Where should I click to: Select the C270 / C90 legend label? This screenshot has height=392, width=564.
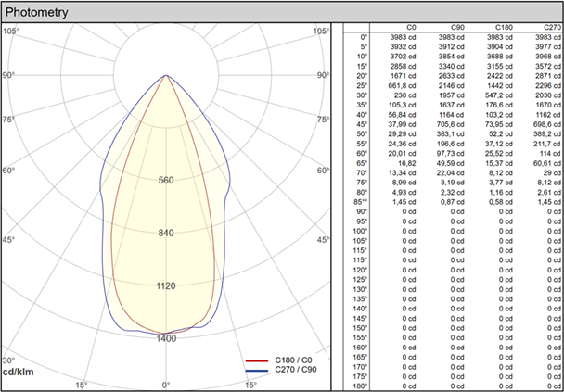[298, 370]
